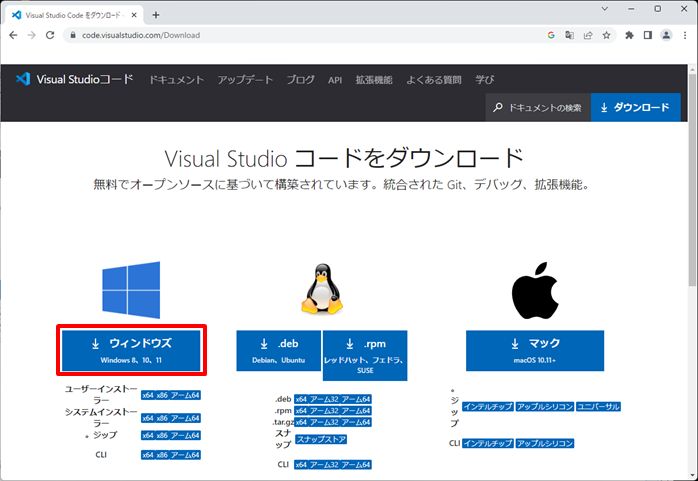This screenshot has width=698, height=481.
Task: Open the 拡張機能 menu item
Action: pyautogui.click(x=374, y=80)
